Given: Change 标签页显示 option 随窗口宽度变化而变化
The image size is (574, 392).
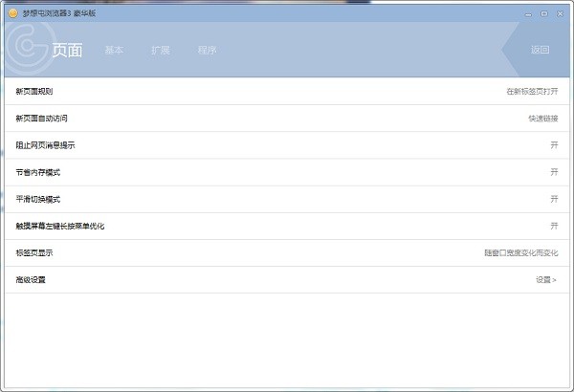Looking at the screenshot, I should tap(520, 253).
